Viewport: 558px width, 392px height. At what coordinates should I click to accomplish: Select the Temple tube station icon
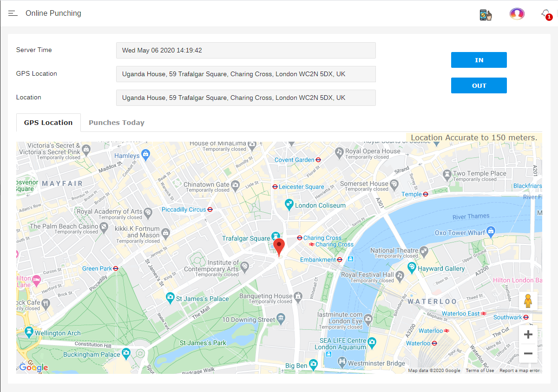click(426, 194)
